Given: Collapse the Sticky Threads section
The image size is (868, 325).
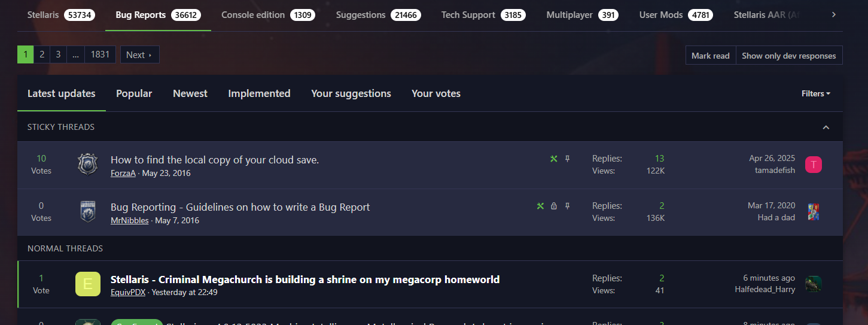Looking at the screenshot, I should [x=826, y=127].
